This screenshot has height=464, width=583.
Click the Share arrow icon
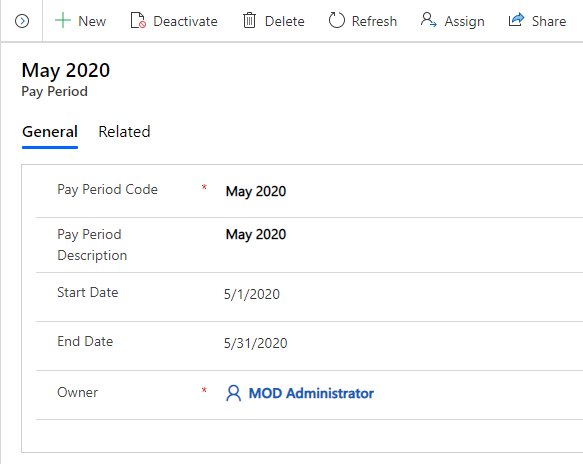[x=516, y=20]
